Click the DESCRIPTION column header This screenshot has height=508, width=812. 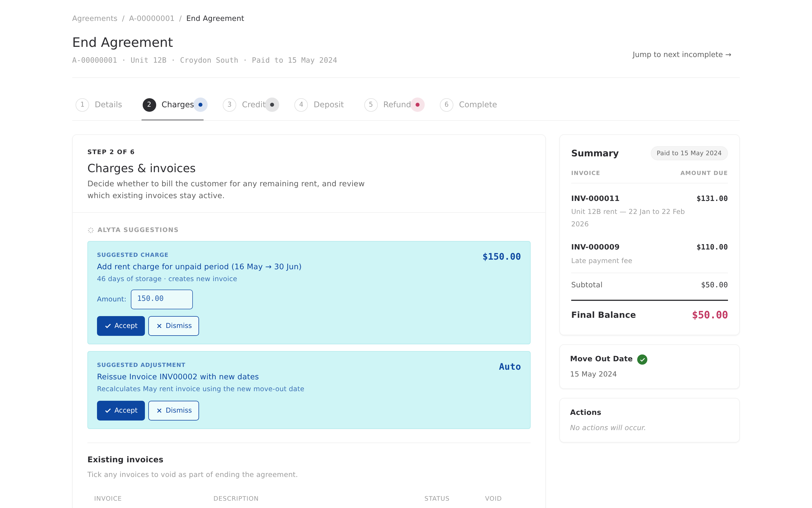(236, 499)
